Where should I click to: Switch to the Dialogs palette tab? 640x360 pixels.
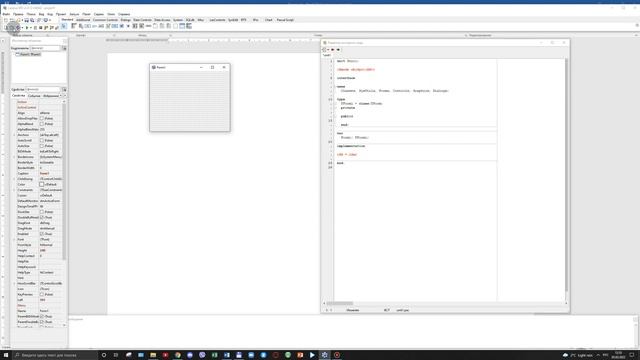pyautogui.click(x=126, y=20)
